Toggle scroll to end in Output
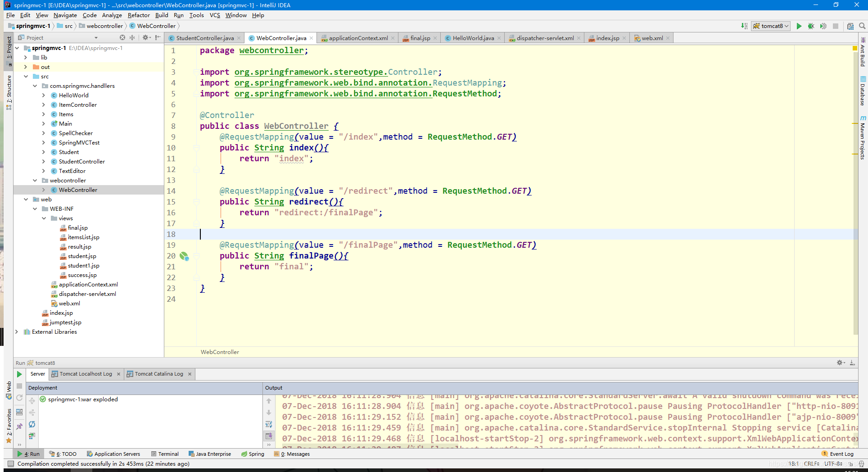Screen dimensions: 868x472 pos(269,436)
